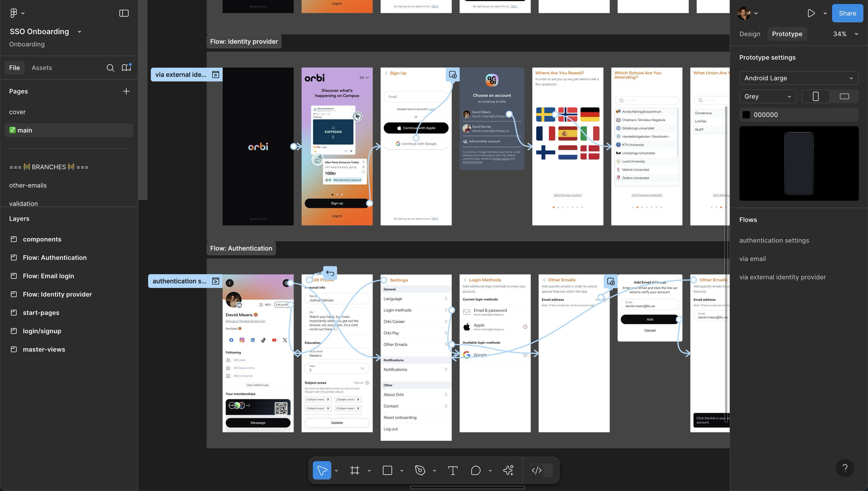Click frame icon beside start-pages layer
The width and height of the screenshot is (868, 491).
point(14,313)
